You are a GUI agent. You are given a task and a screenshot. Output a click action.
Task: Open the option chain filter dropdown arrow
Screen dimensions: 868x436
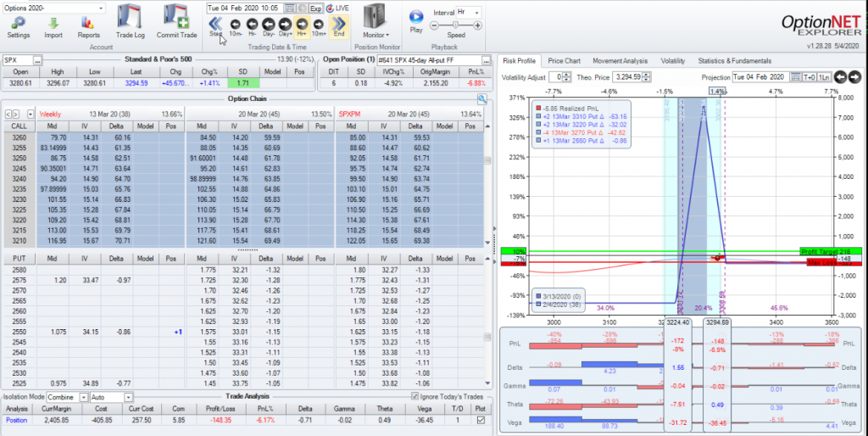coord(30,115)
